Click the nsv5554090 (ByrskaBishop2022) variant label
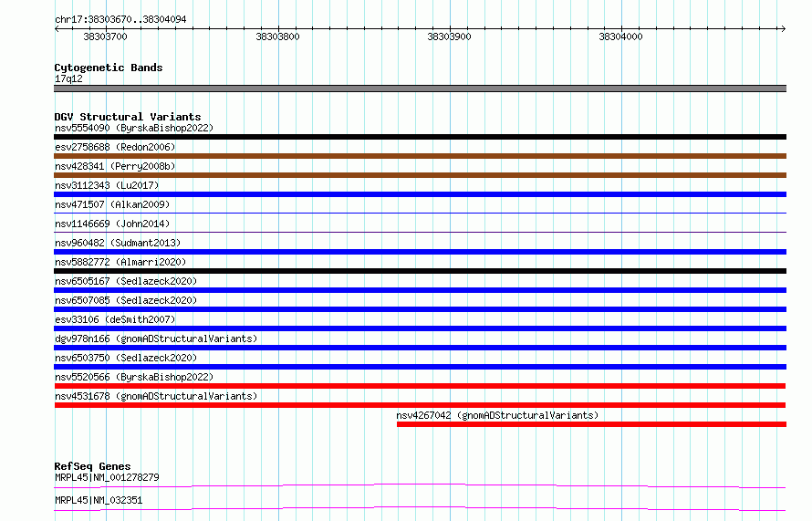The width and height of the screenshot is (812, 521). pos(134,128)
